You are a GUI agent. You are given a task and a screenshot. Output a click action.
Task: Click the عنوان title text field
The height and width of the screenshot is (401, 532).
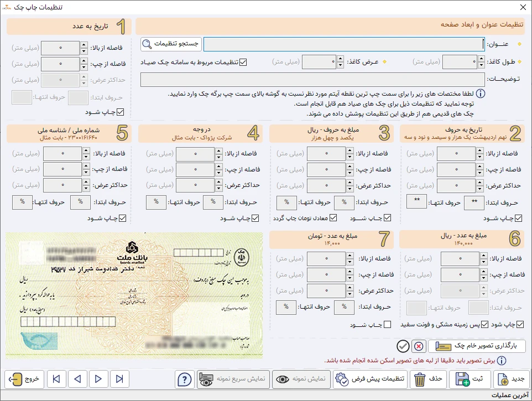[x=343, y=44]
